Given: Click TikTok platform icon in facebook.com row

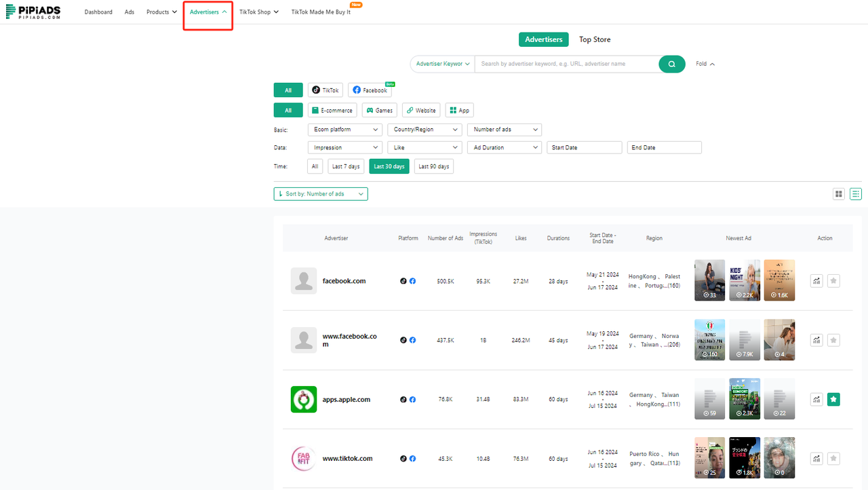Looking at the screenshot, I should (403, 281).
